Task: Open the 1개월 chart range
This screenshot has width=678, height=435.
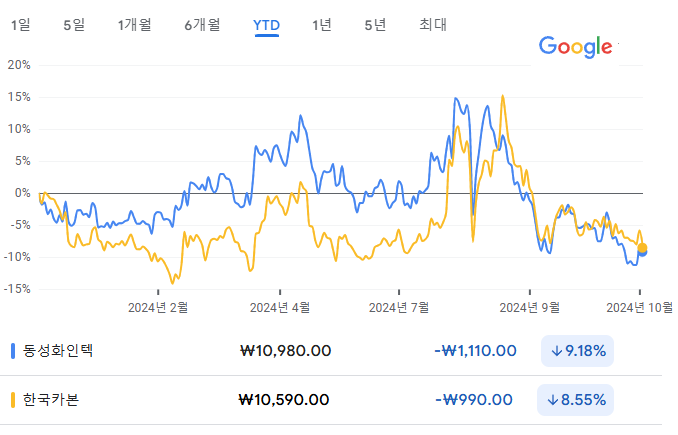Action: [134, 25]
